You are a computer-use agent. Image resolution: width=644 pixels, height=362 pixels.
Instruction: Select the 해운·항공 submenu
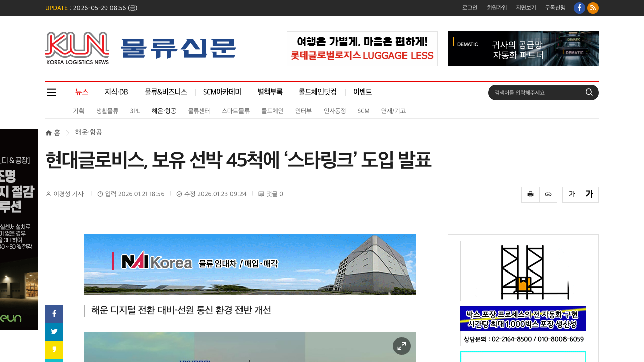click(164, 111)
